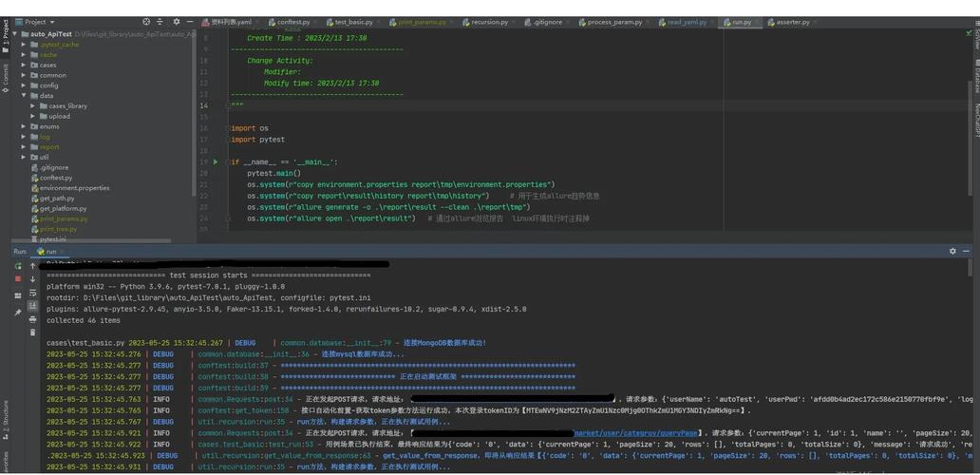Click the fold marker at line 14
The height and width of the screenshot is (475, 980).
coord(229,105)
